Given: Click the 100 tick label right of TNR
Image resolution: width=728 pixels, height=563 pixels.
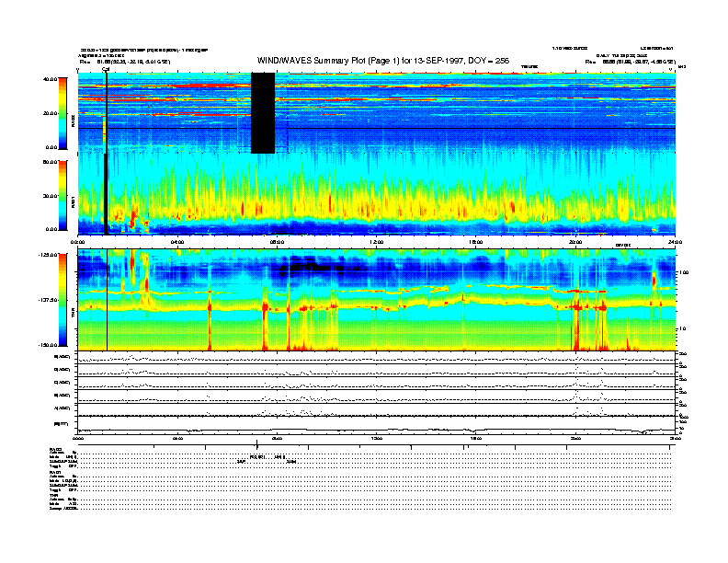Looking at the screenshot, I should tap(684, 272).
